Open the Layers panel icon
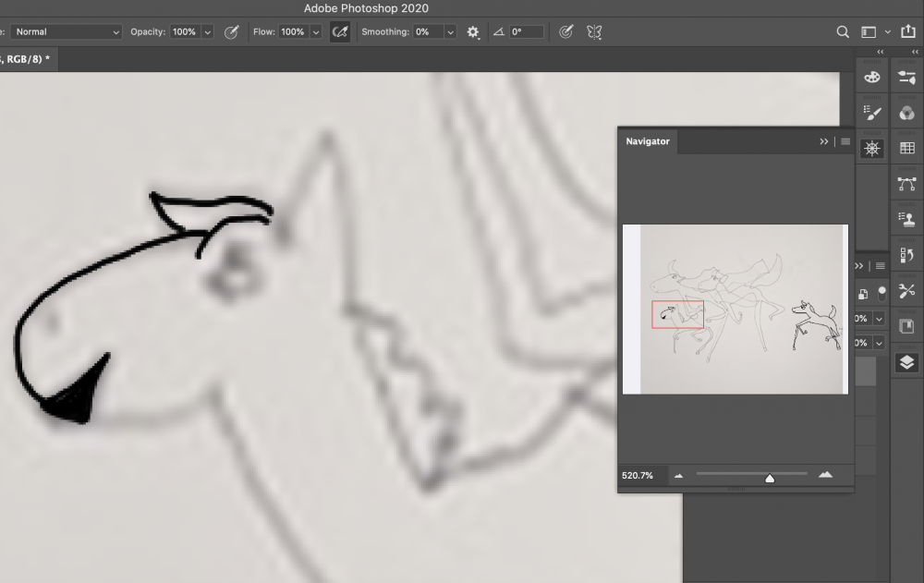The width and height of the screenshot is (924, 583). click(906, 361)
